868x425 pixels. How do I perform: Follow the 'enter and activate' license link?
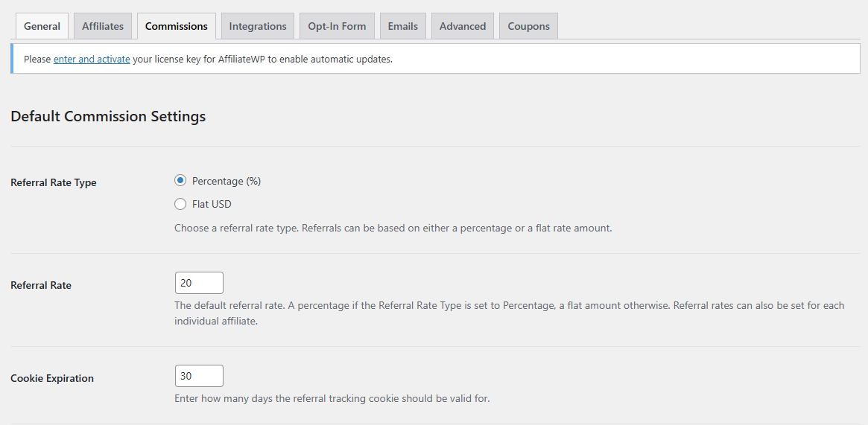(92, 59)
